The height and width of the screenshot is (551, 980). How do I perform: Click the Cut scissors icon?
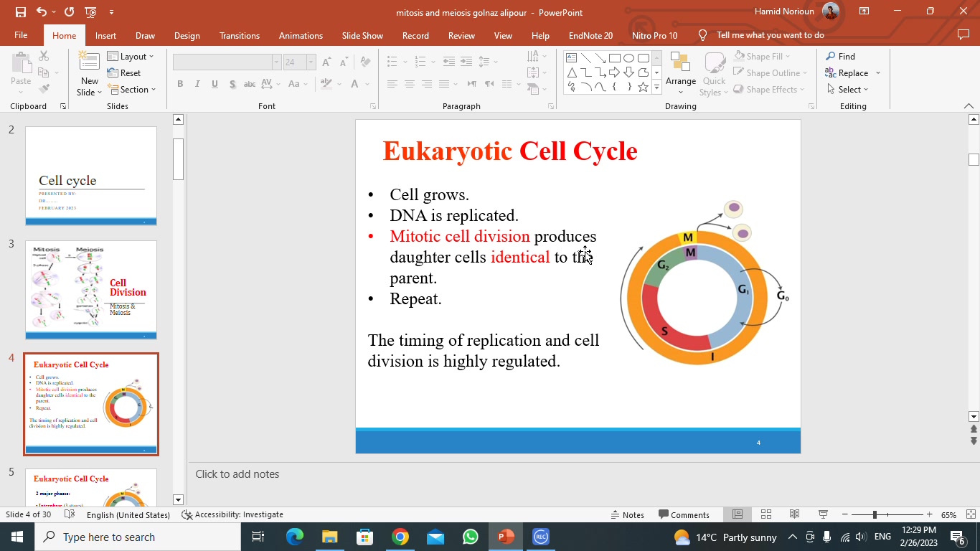click(44, 56)
